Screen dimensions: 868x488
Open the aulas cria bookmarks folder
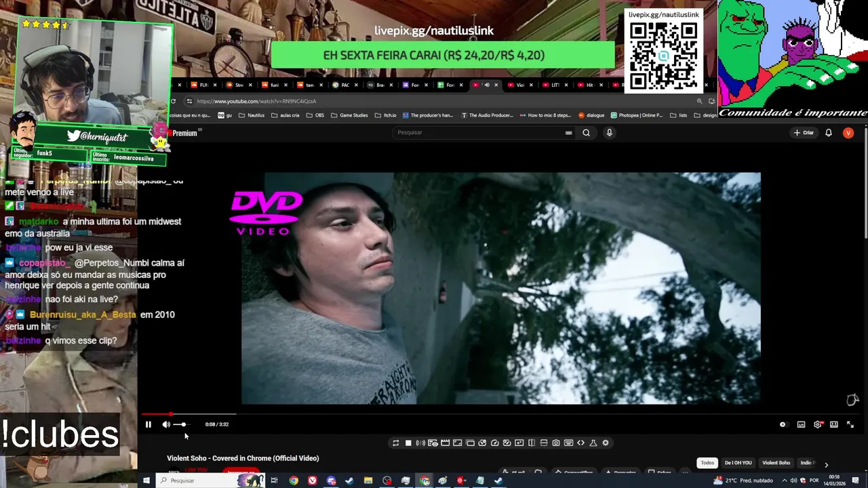[x=285, y=115]
